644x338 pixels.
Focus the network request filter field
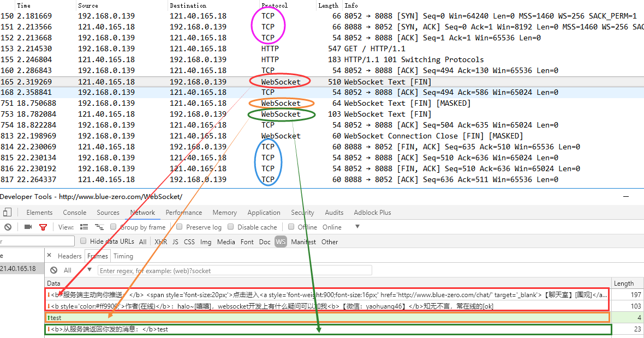(x=37, y=241)
